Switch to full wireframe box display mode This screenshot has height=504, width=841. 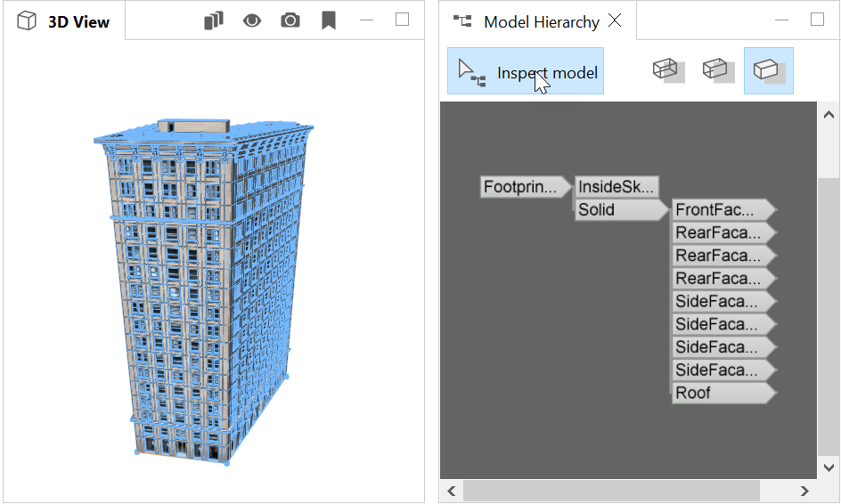667,70
